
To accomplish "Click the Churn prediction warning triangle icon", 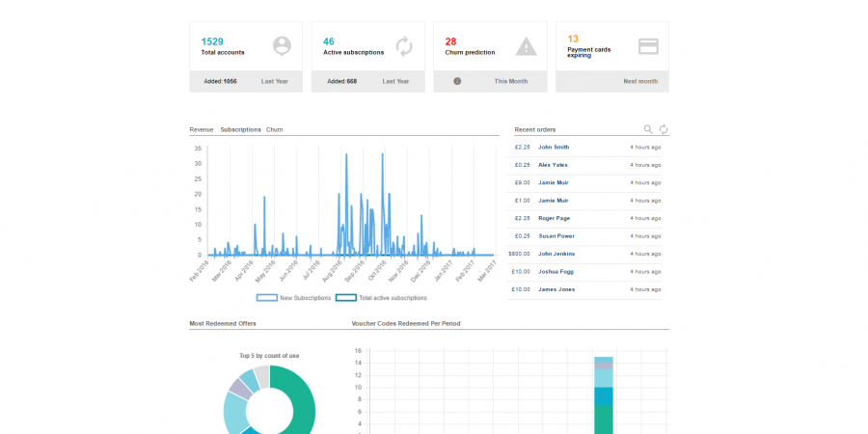I will (x=526, y=45).
